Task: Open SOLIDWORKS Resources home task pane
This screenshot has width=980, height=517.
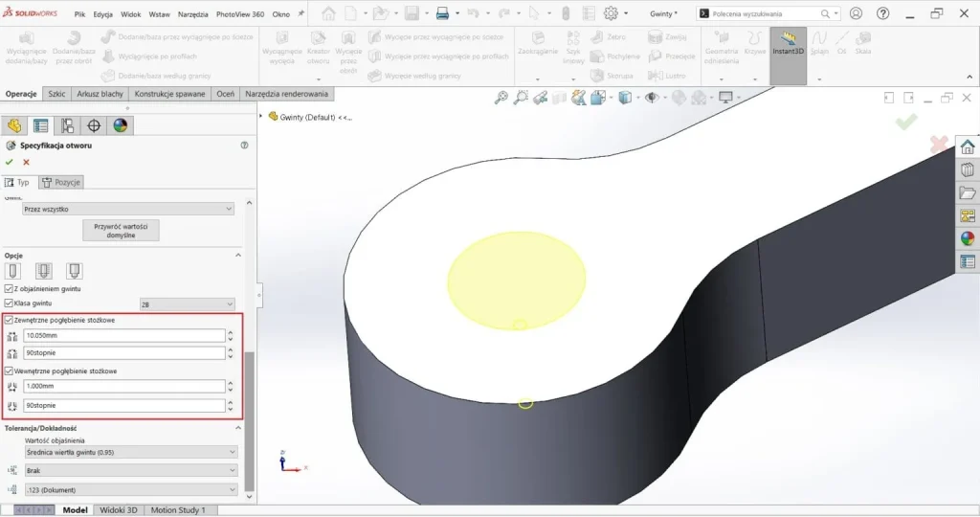Action: [968, 146]
